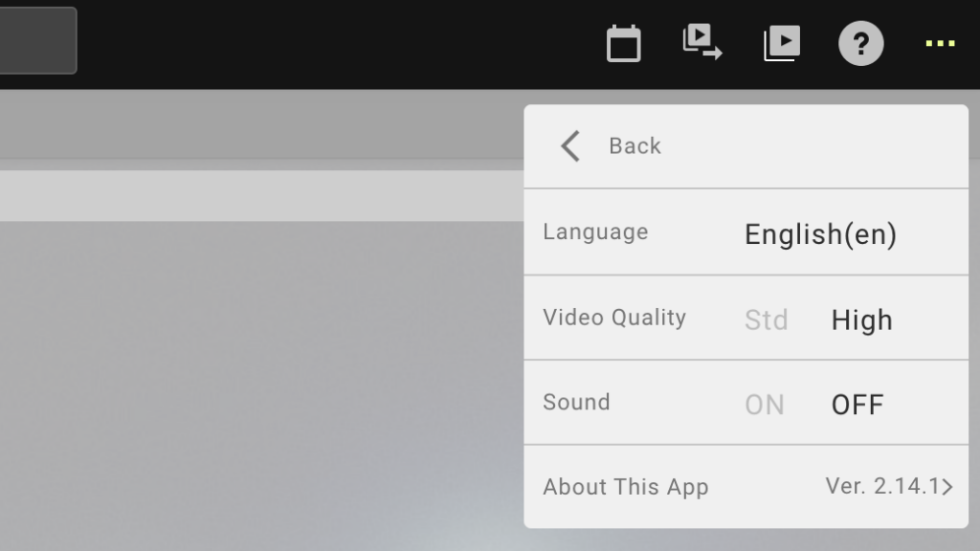Set video quality to Std
Viewport: 980px width, 551px height.
point(766,320)
